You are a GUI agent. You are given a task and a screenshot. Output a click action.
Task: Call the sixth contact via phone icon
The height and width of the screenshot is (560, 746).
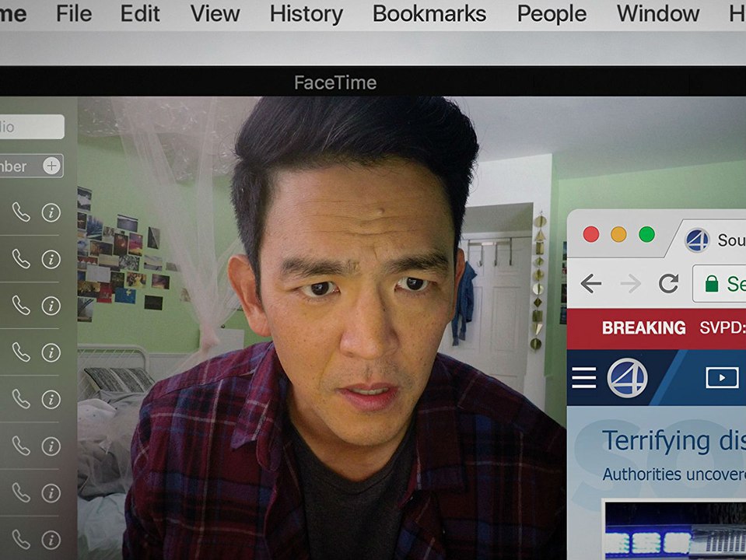[21, 446]
